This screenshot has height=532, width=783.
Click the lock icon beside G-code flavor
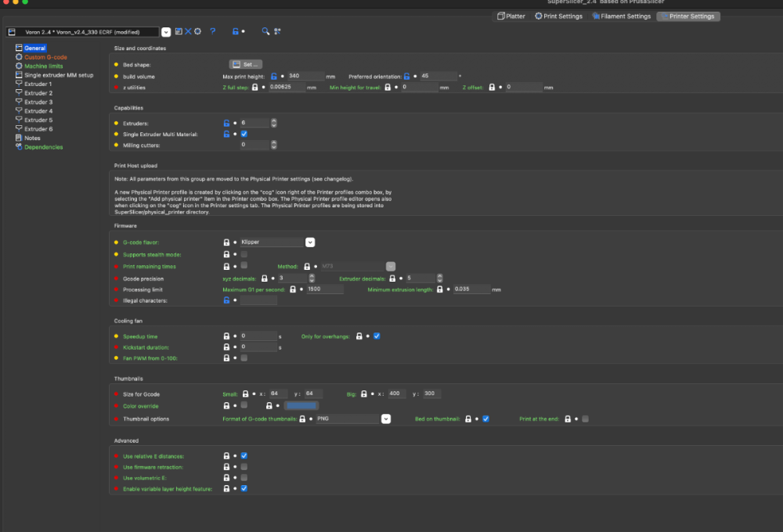point(226,242)
